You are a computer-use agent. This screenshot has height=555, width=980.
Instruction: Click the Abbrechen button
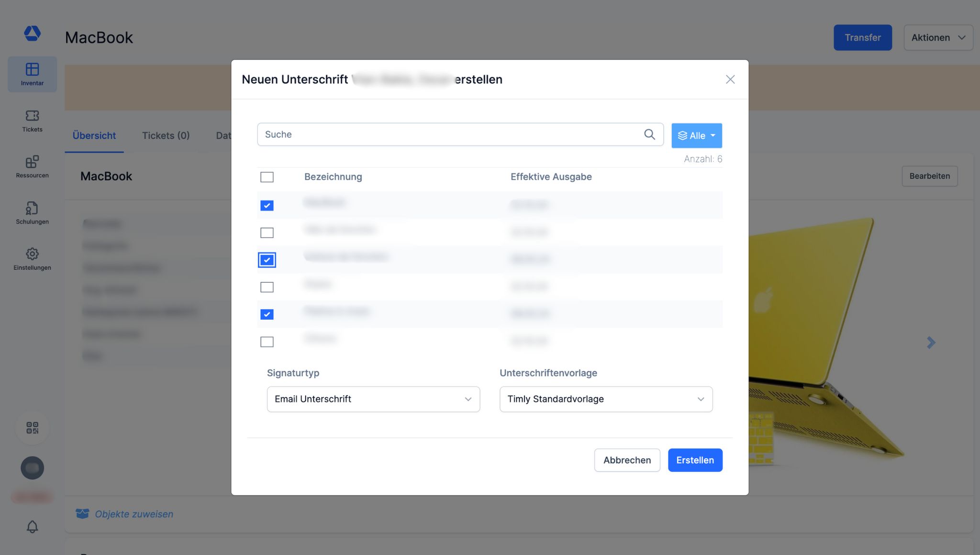coord(627,460)
